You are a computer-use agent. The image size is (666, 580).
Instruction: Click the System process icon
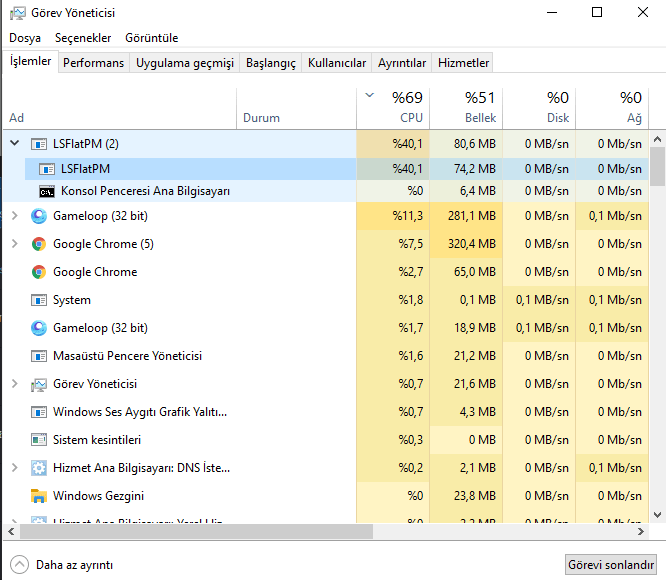pos(39,300)
